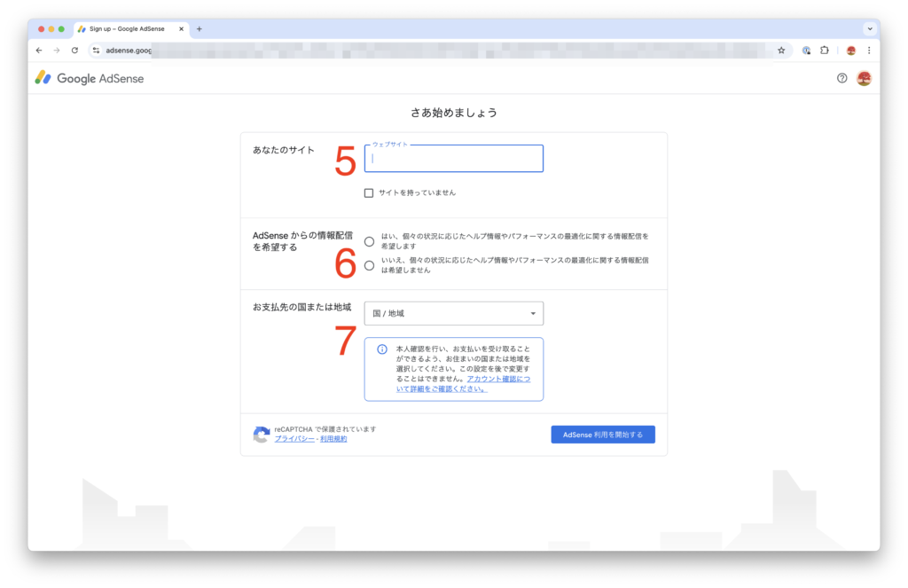Screen dimensions: 908x588
Task: Bookmark this page with the star icon
Action: [781, 51]
